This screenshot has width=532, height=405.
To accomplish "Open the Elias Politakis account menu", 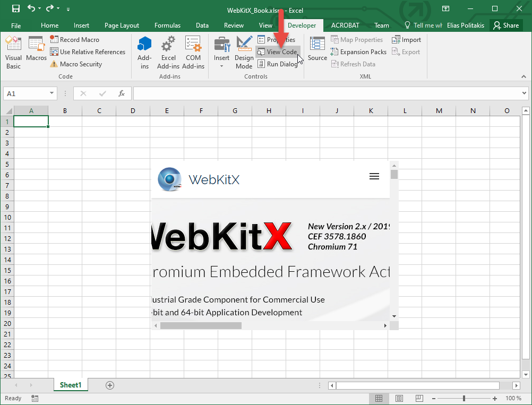I will pos(466,25).
